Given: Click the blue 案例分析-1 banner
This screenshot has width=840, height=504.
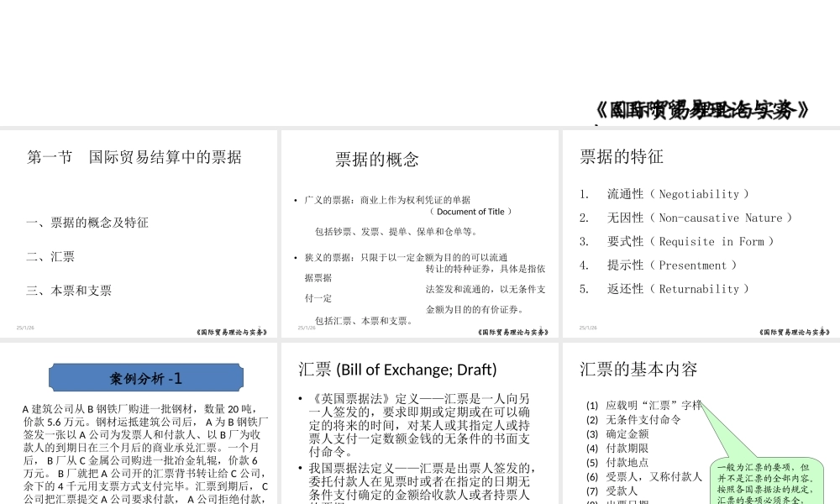Looking at the screenshot, I should pyautogui.click(x=146, y=377).
